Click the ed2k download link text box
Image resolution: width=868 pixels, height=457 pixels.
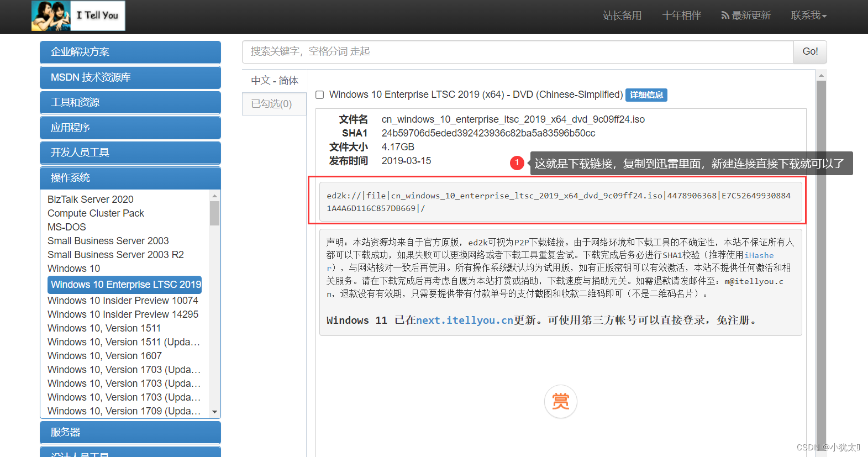tap(560, 202)
